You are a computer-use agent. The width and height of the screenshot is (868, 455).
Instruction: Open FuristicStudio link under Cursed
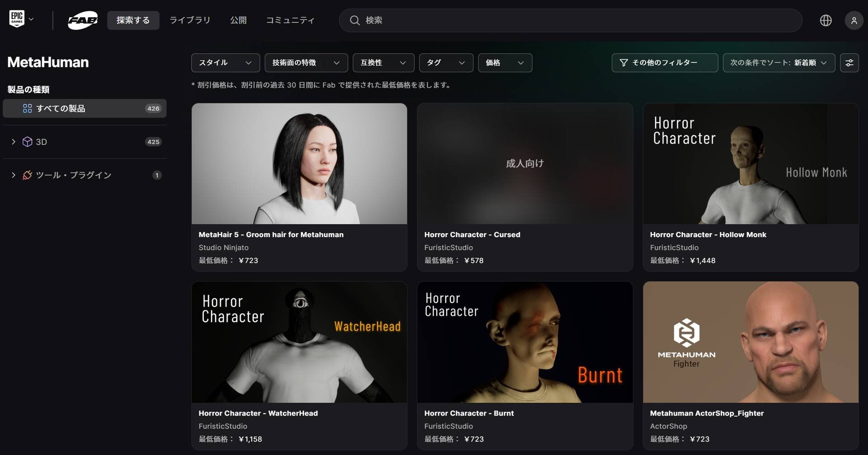(448, 248)
